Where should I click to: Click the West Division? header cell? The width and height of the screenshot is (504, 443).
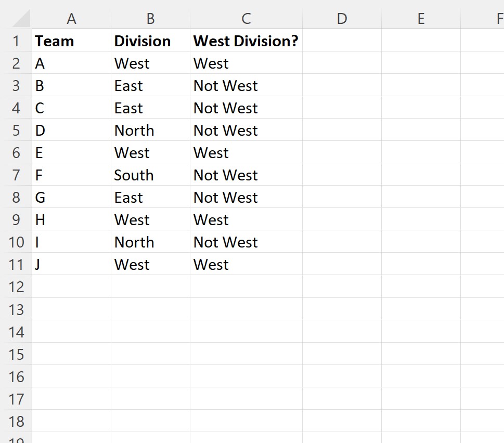click(x=246, y=41)
